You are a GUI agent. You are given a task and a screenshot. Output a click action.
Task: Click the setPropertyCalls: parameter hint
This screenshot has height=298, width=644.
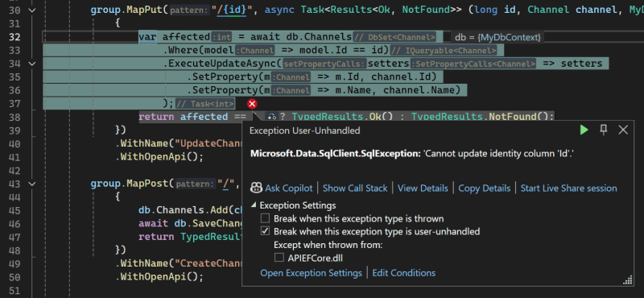click(x=324, y=64)
